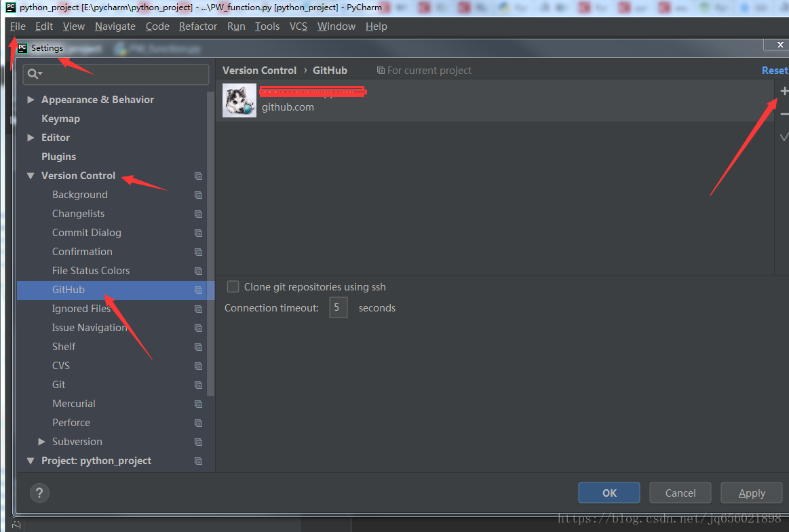Screen dimensions: 789x532
Task: Click the Reset link
Action: tap(775, 71)
